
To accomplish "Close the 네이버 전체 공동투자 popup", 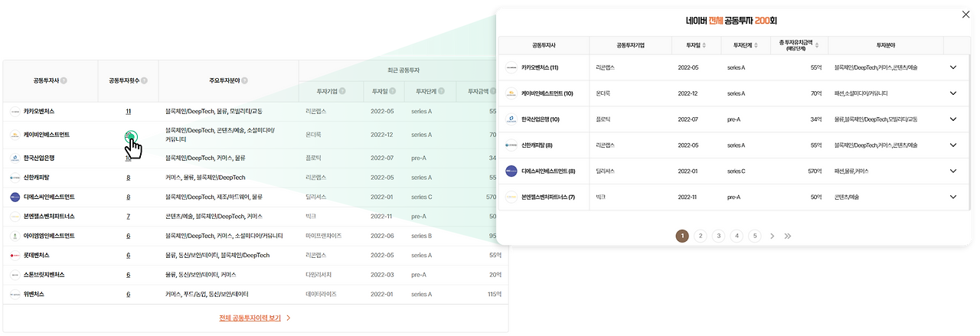I will [965, 15].
